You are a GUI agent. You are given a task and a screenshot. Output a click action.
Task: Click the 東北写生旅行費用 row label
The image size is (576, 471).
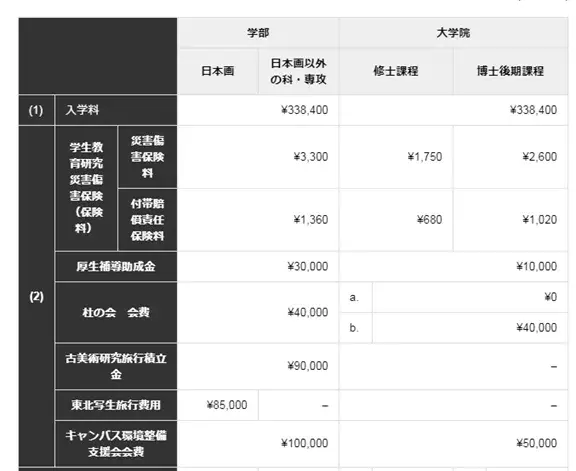(116, 405)
